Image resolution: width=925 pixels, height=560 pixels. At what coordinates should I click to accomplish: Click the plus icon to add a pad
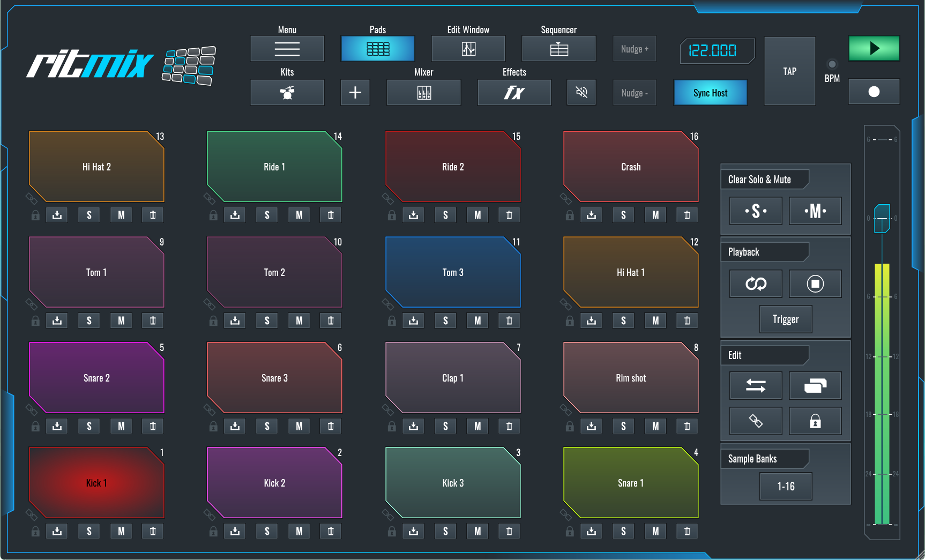coord(355,92)
